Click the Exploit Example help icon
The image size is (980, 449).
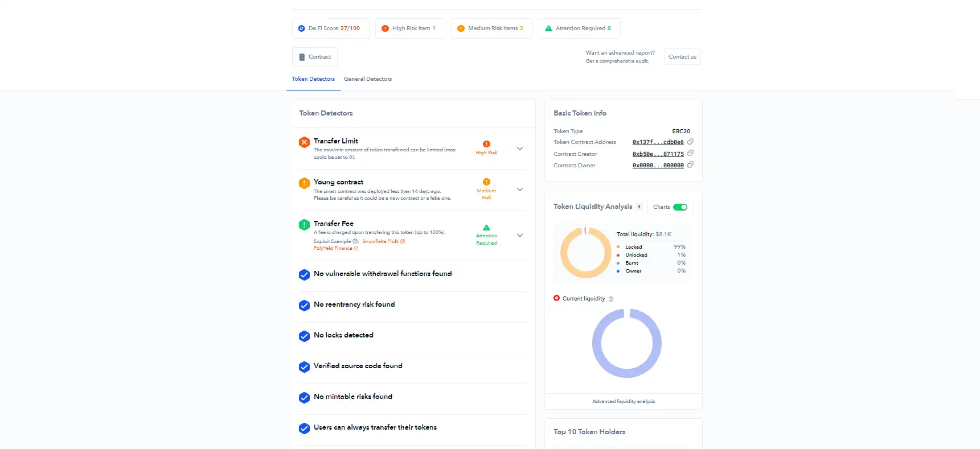click(x=355, y=241)
